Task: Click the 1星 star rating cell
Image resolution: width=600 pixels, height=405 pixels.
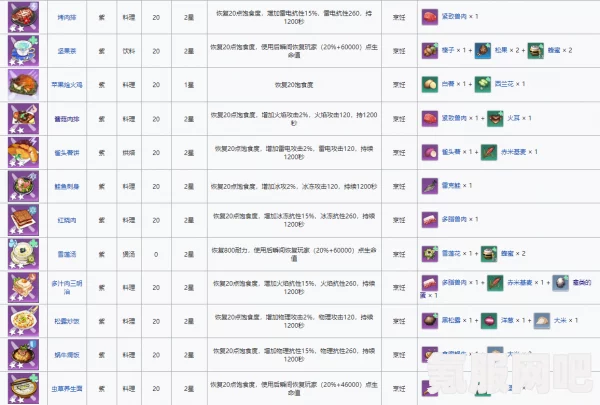Action: pos(189,85)
